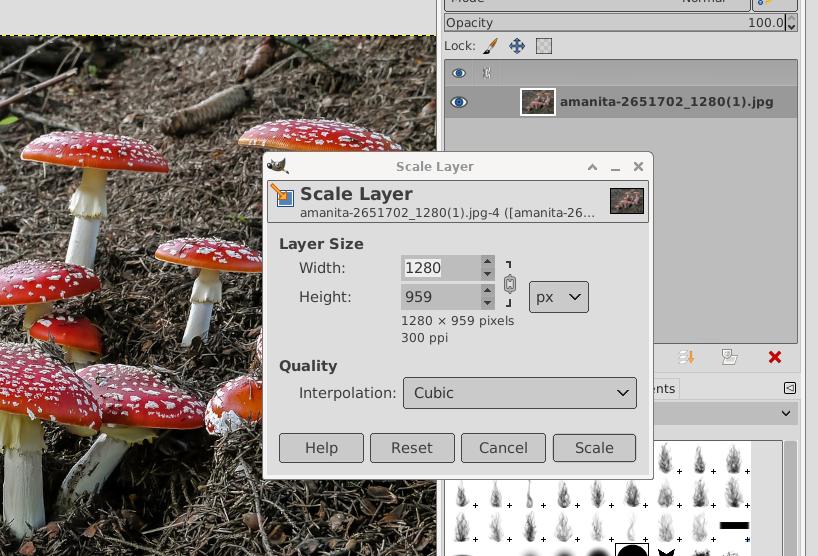Viewport: 818px width, 556px height.
Task: Click the Scale button to apply
Action: click(x=594, y=448)
